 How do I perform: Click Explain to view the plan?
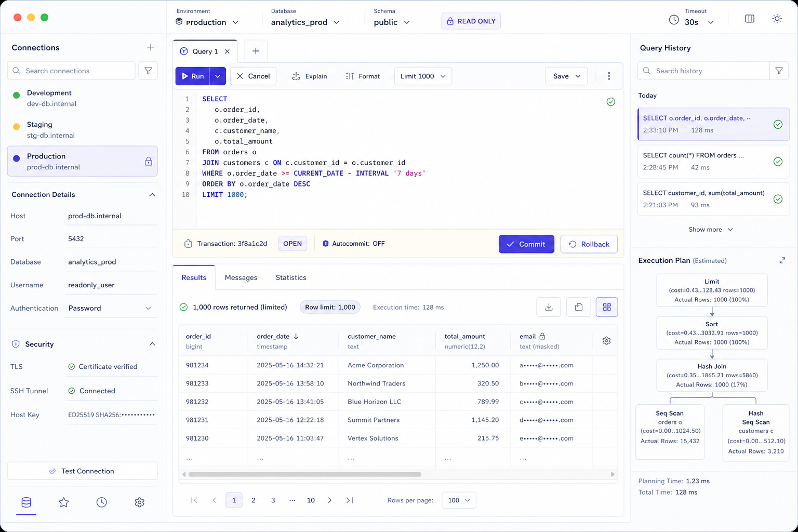[310, 76]
